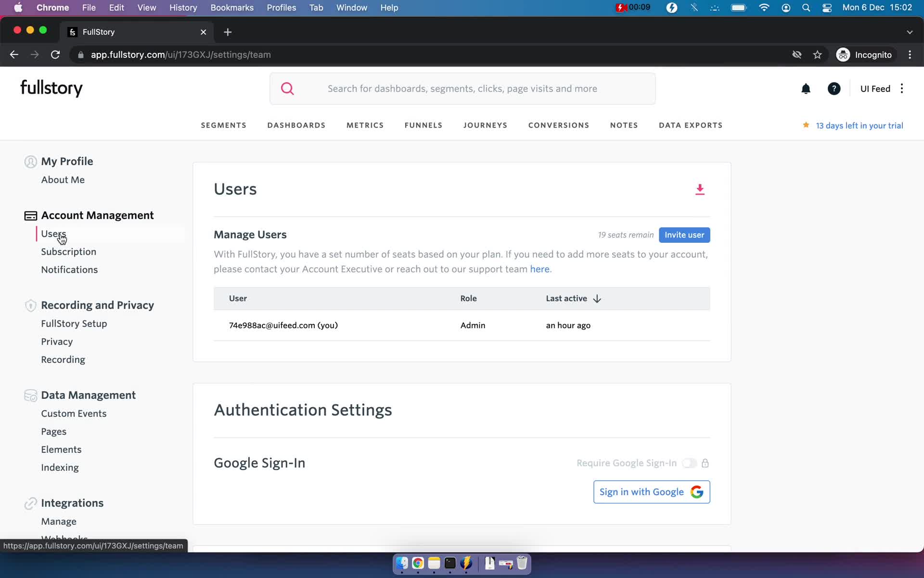This screenshot has height=578, width=924.
Task: Open Chrome's three-dot menu
Action: (910, 55)
